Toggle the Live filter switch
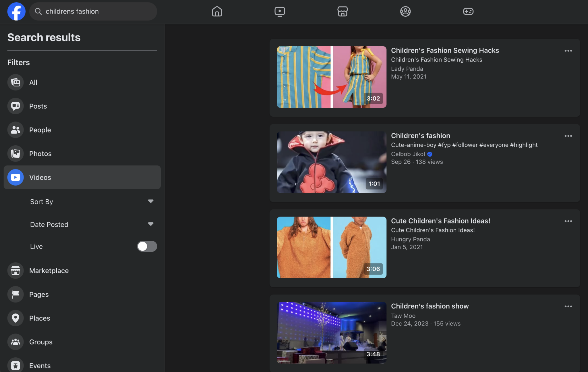The height and width of the screenshot is (372, 588). [147, 246]
